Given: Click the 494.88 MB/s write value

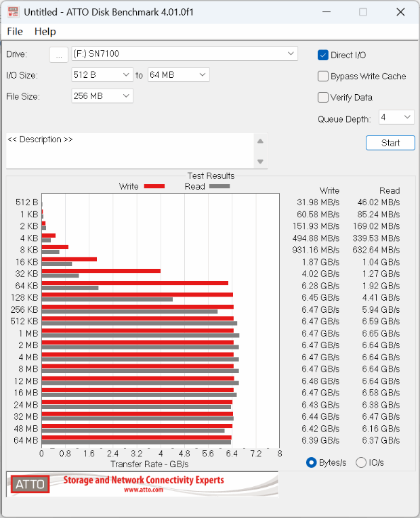Looking at the screenshot, I should pos(316,238).
